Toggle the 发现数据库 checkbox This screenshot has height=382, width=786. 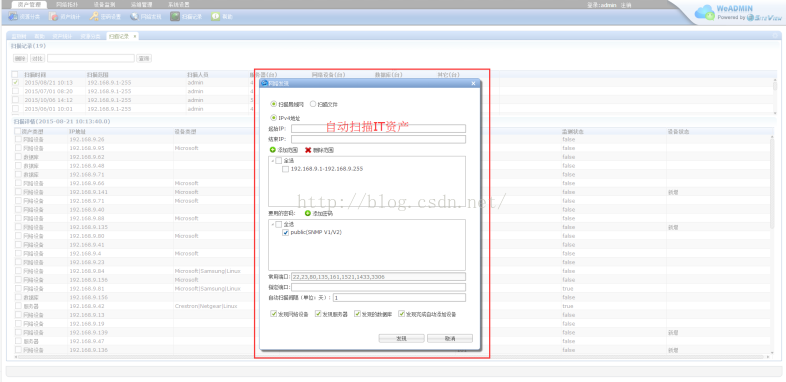point(357,314)
